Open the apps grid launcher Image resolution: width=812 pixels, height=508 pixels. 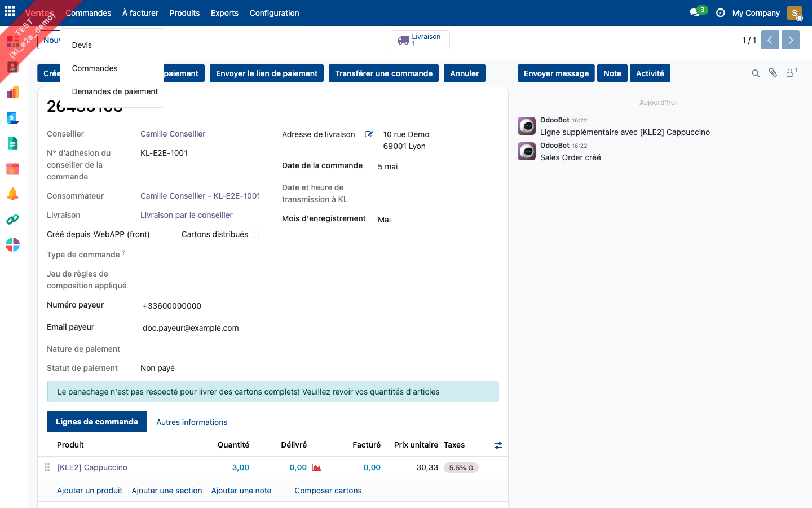pos(10,11)
